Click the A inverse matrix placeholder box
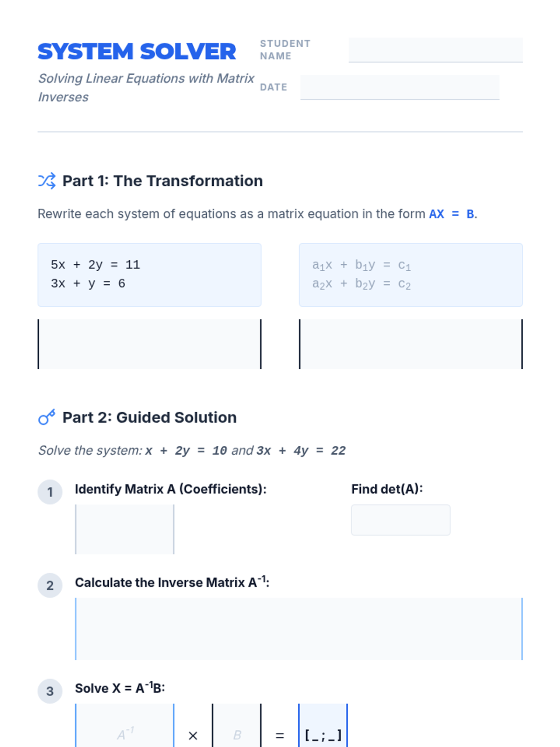Screen dimensions: 560x747 125,728
